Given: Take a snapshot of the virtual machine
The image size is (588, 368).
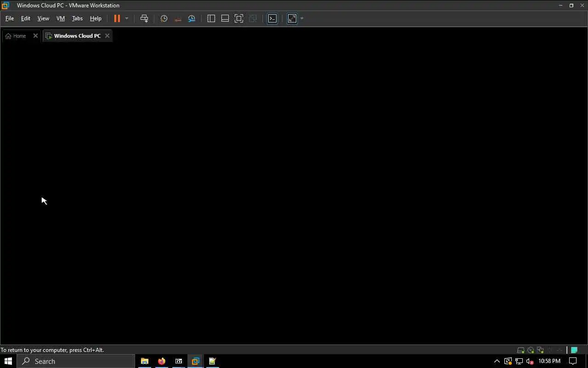Looking at the screenshot, I should tap(164, 18).
